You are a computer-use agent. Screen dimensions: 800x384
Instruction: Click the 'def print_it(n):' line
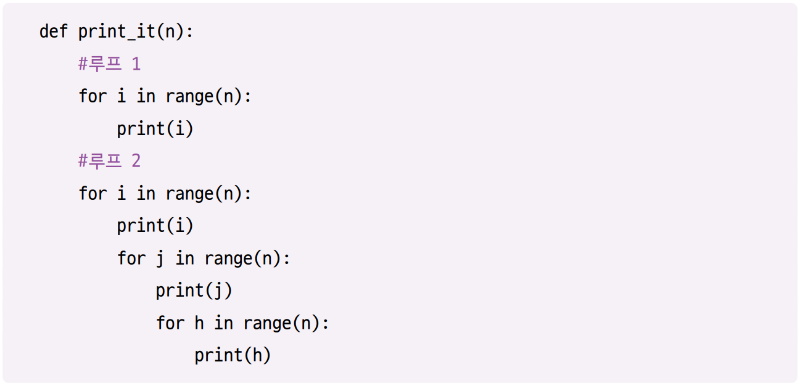(116, 32)
